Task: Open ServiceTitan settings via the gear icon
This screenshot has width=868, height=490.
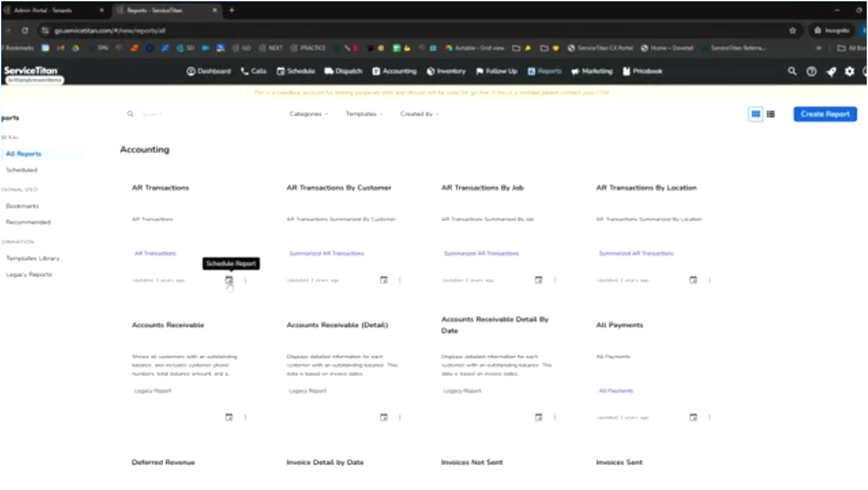Action: tap(849, 71)
